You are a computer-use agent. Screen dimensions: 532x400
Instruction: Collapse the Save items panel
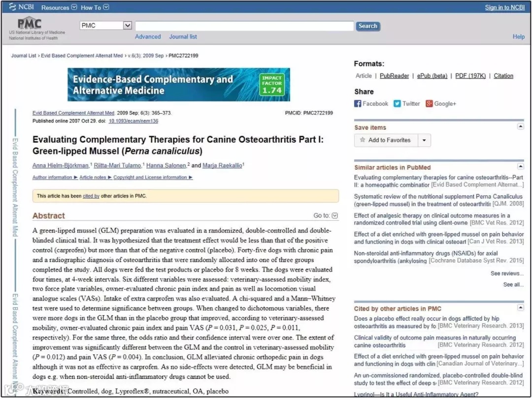pos(521,126)
